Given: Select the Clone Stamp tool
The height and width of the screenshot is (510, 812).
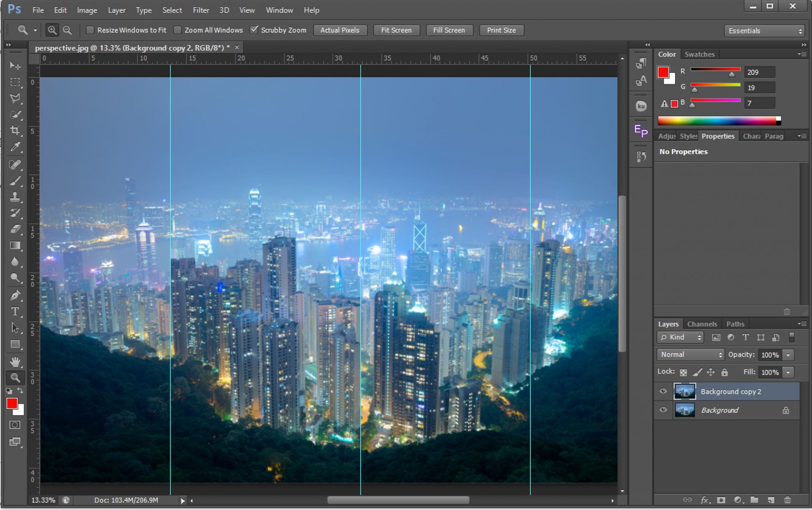Looking at the screenshot, I should point(16,197).
